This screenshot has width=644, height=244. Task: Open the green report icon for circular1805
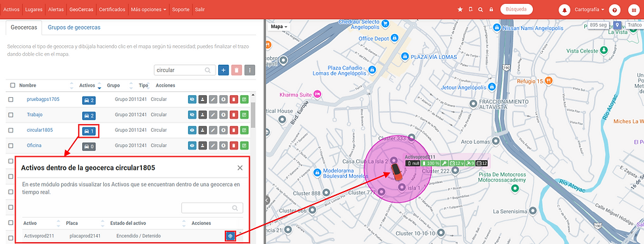tap(244, 130)
